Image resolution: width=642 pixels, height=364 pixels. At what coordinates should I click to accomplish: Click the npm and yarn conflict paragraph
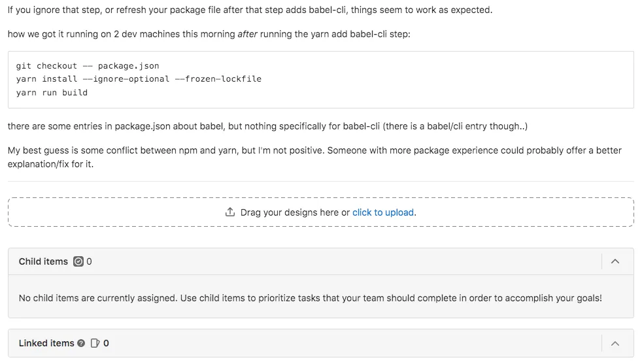[314, 157]
